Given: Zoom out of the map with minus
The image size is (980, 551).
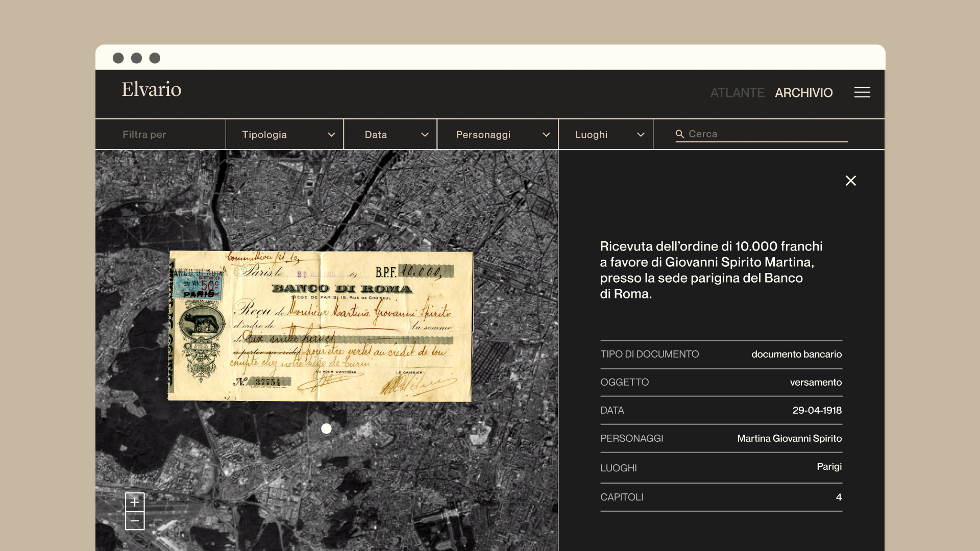Looking at the screenshot, I should coord(135,521).
